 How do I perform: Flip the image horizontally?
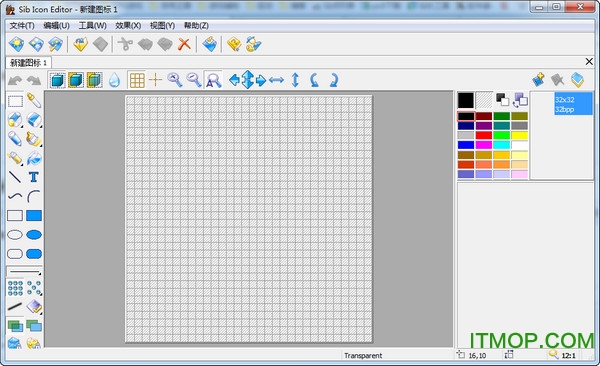coord(276,80)
